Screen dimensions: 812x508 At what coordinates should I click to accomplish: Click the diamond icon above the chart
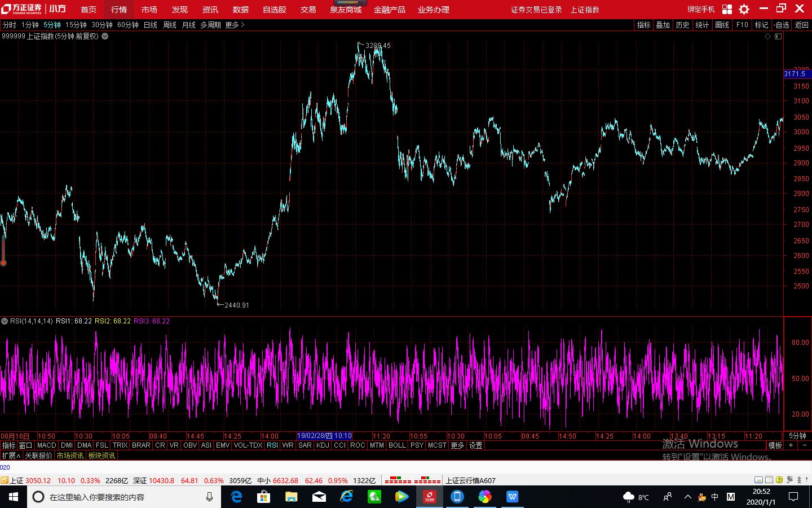tap(767, 36)
